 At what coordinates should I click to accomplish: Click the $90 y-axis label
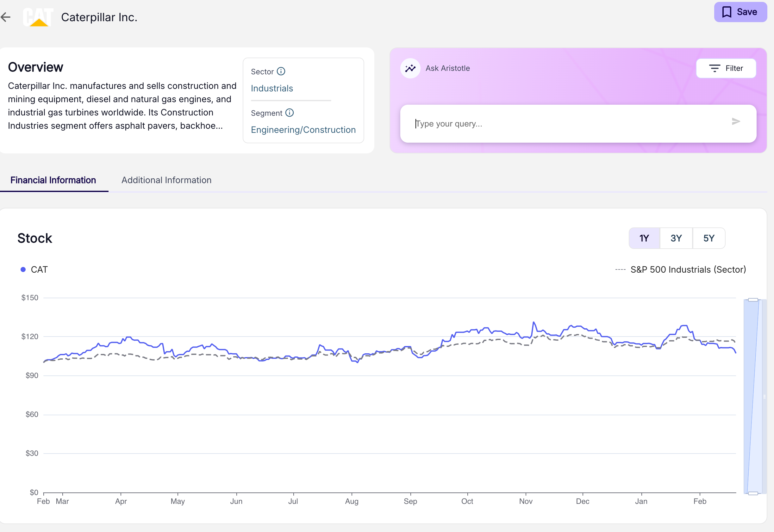[x=32, y=376]
